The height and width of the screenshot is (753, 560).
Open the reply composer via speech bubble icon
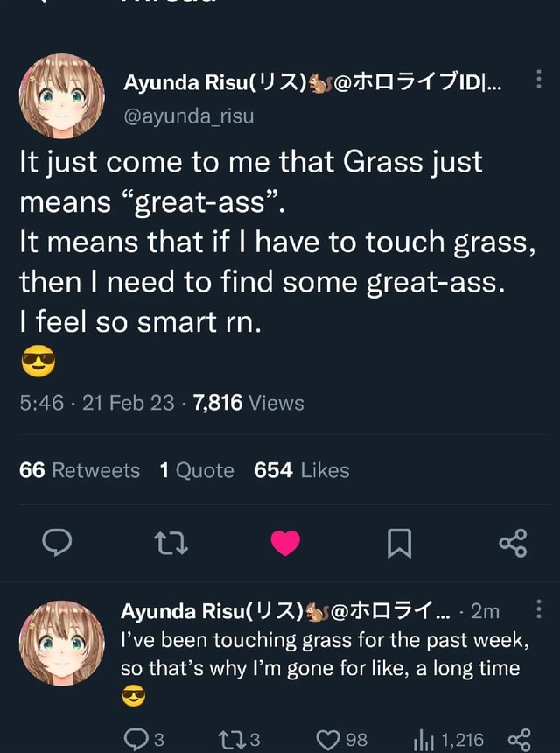pos(58,544)
